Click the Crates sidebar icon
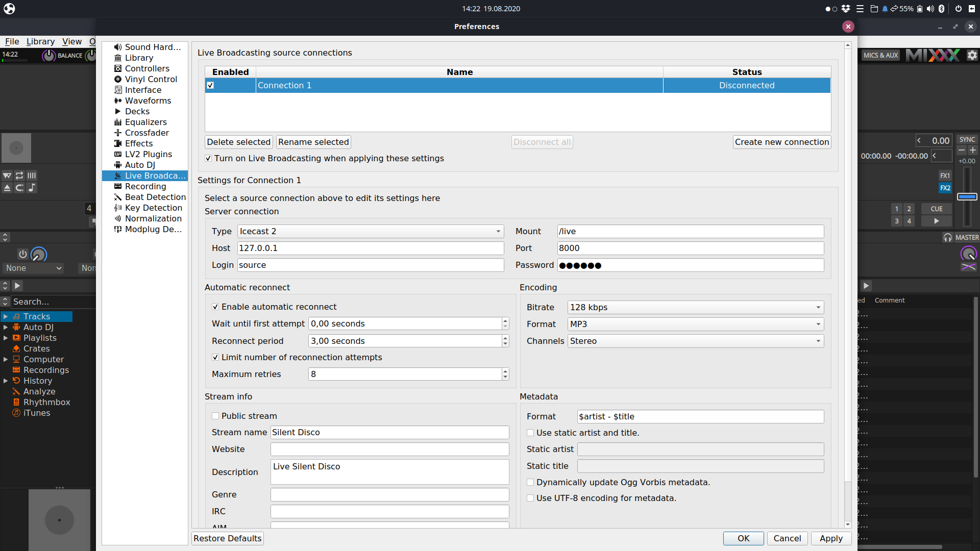The width and height of the screenshot is (980, 551). pos(16,348)
